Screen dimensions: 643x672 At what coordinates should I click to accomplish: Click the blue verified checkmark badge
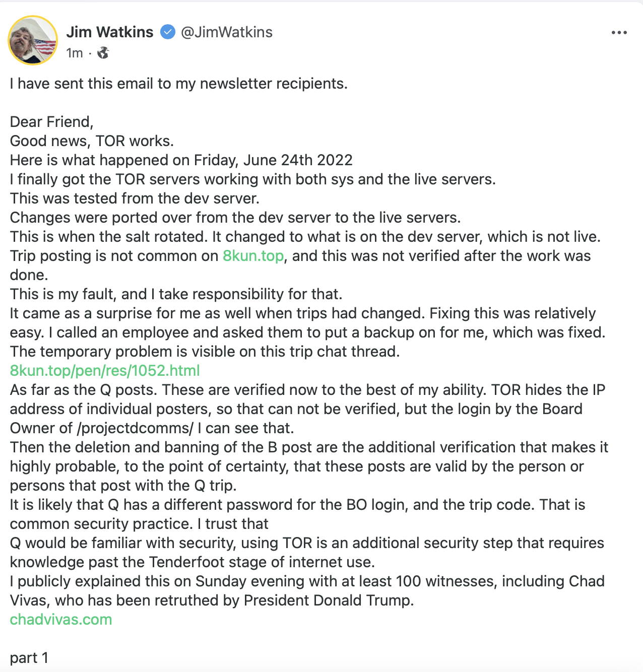[x=167, y=32]
